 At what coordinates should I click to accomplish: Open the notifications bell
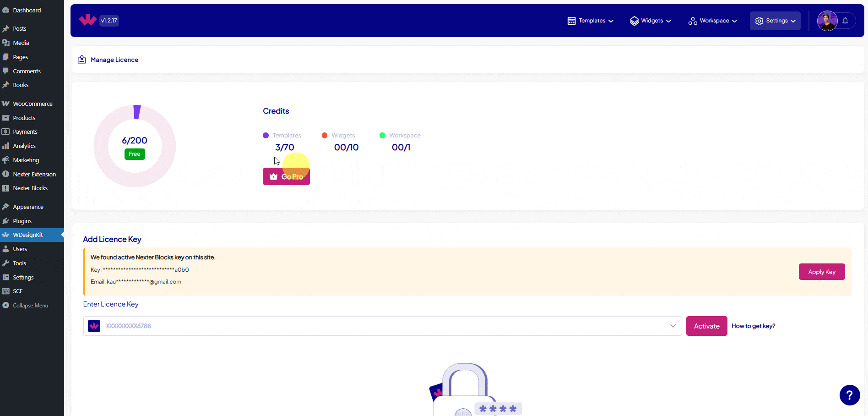845,21
